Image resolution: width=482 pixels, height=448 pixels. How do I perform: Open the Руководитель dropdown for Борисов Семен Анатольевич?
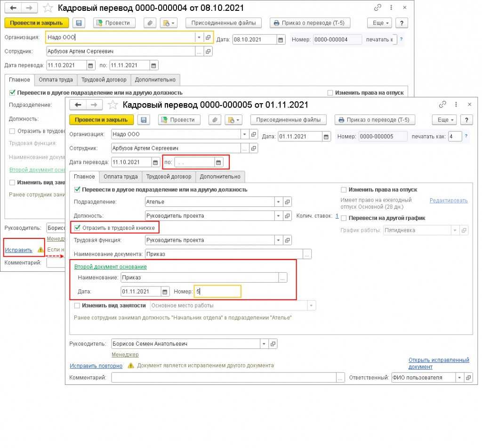point(264,344)
